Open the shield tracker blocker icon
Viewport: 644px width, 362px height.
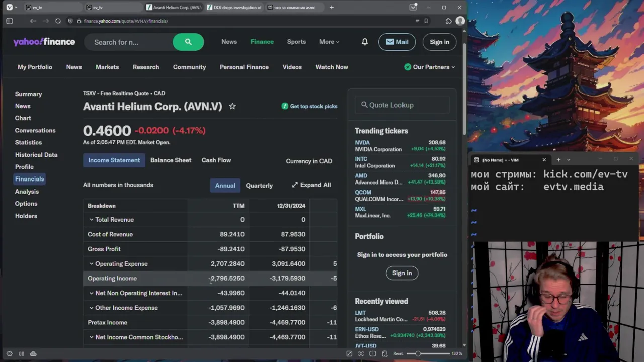pyautogui.click(x=71, y=21)
